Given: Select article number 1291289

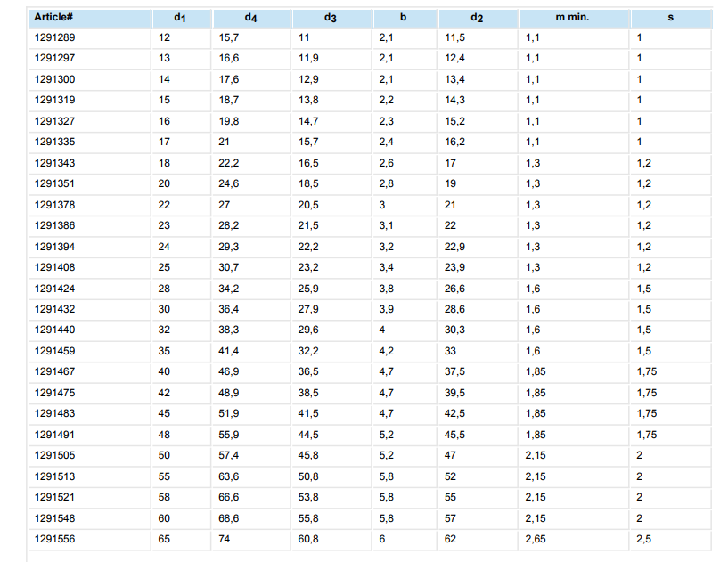Looking at the screenshot, I should 54,37.
